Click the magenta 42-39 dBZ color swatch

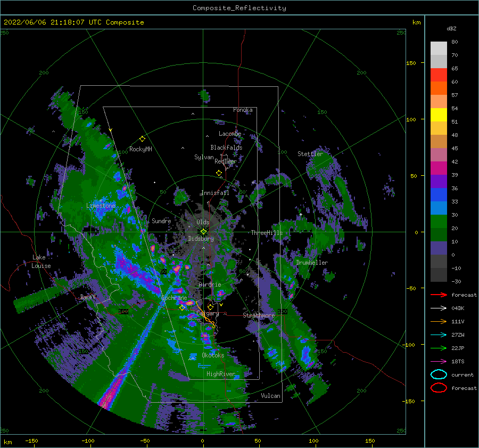(439, 168)
